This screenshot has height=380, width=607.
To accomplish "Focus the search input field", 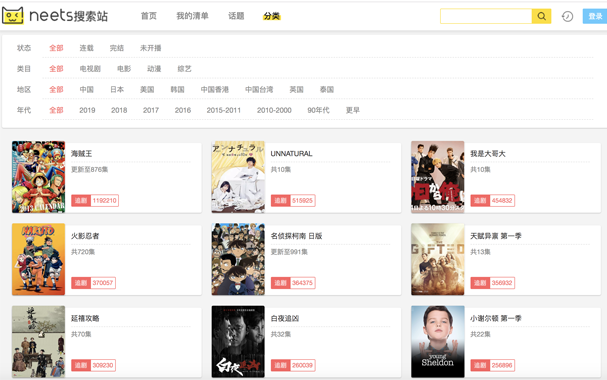I will [x=486, y=16].
